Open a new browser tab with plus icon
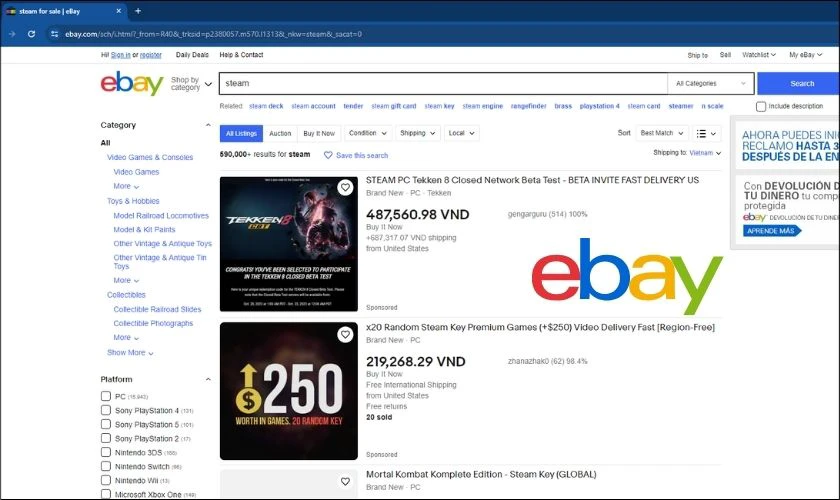The image size is (840, 500). pos(138,11)
